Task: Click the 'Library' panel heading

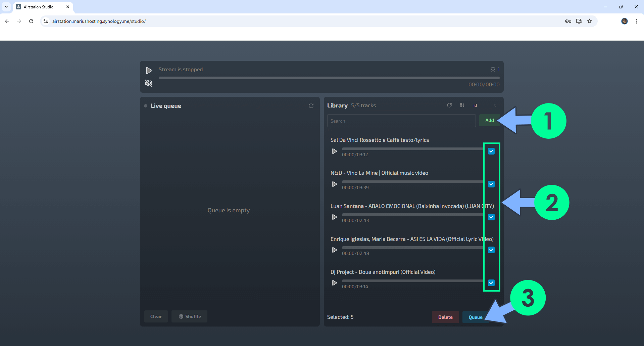Action: (337, 105)
